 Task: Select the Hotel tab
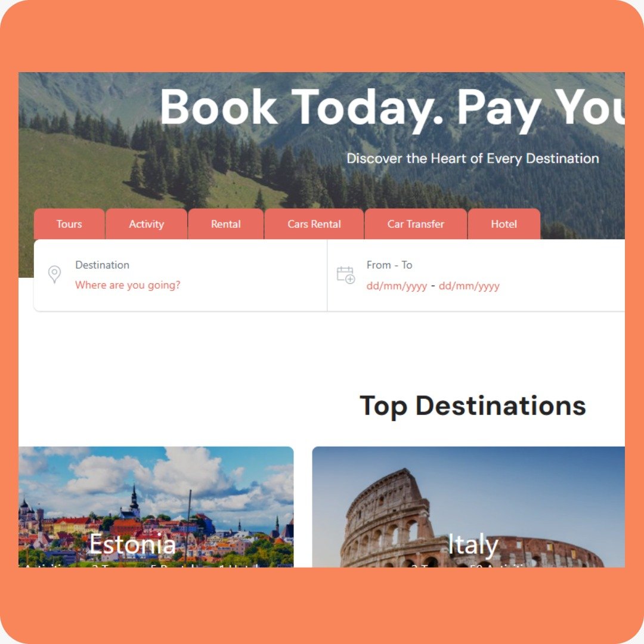(503, 224)
